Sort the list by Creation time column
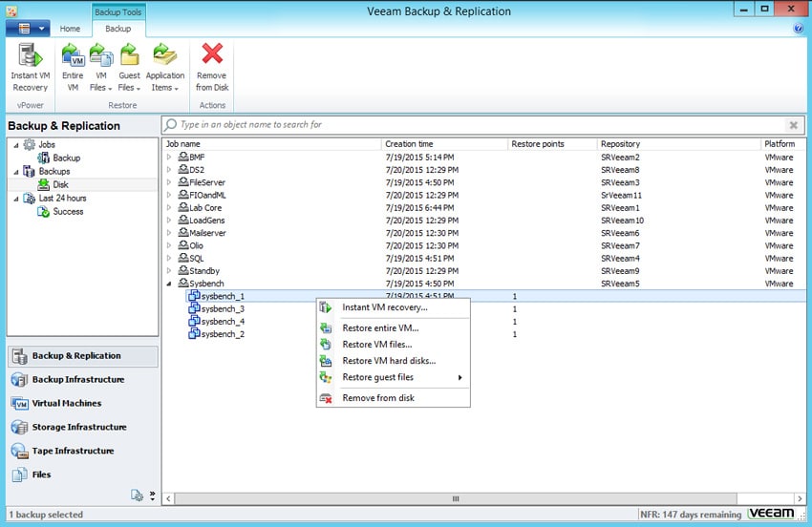This screenshot has width=812, height=527. [x=444, y=144]
